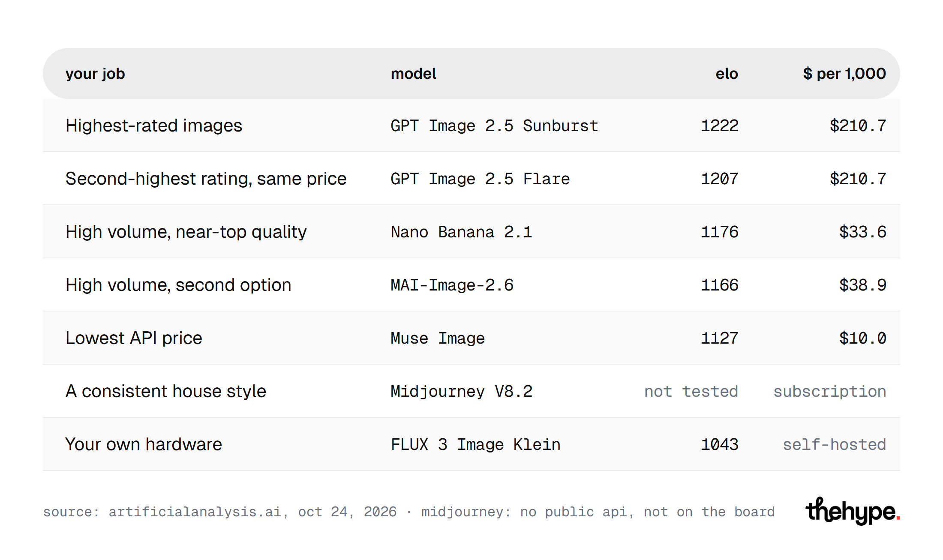Click the elo value 1222
Viewport: 943px width, 560px height.
click(x=719, y=126)
